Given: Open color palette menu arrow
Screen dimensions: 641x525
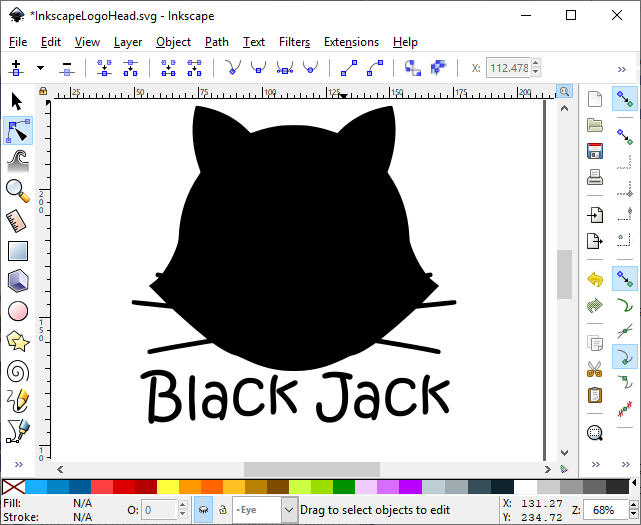Looking at the screenshot, I should coord(635,483).
